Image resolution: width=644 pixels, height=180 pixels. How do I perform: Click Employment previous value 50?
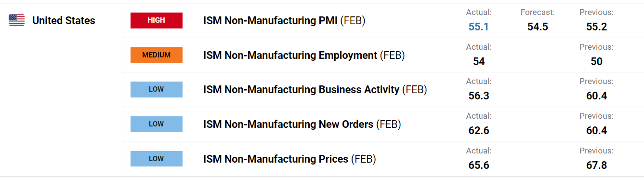click(596, 62)
